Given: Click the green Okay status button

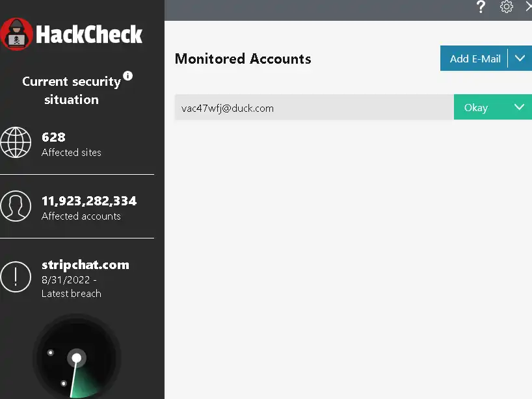Looking at the screenshot, I should [x=476, y=108].
